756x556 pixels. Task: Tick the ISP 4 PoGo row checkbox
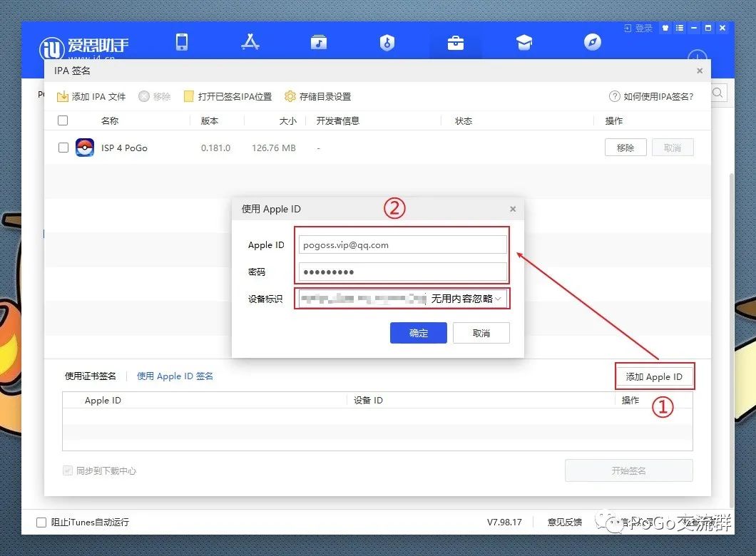click(63, 148)
